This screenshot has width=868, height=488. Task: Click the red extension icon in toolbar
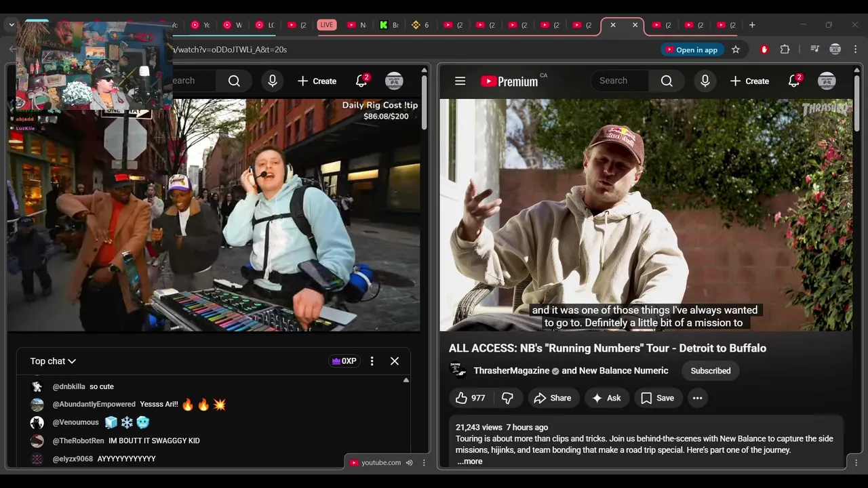coord(764,49)
